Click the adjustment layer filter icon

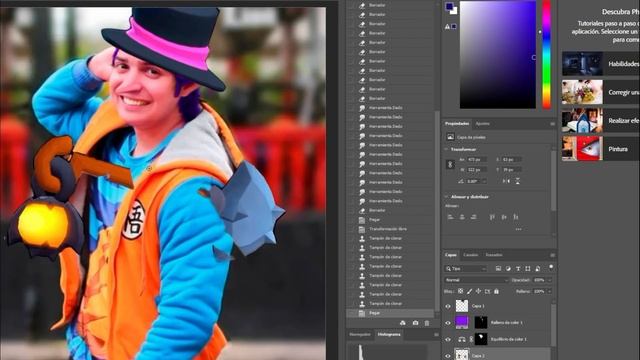[x=508, y=269]
